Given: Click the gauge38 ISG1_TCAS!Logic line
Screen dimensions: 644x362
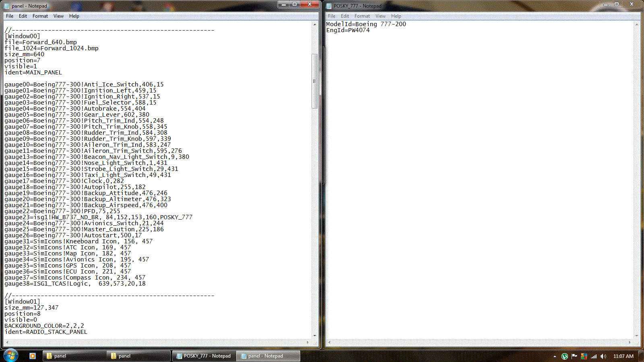Looking at the screenshot, I should (75, 284).
